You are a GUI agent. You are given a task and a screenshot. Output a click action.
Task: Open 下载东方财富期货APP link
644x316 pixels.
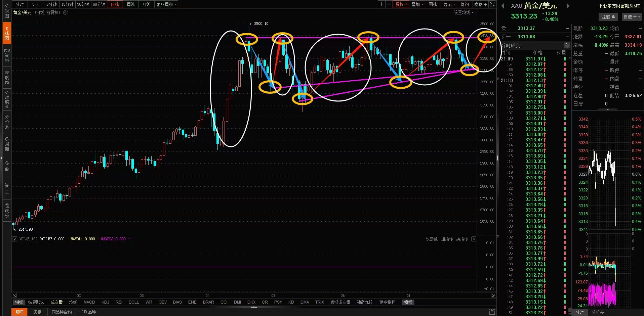tap(619, 6)
